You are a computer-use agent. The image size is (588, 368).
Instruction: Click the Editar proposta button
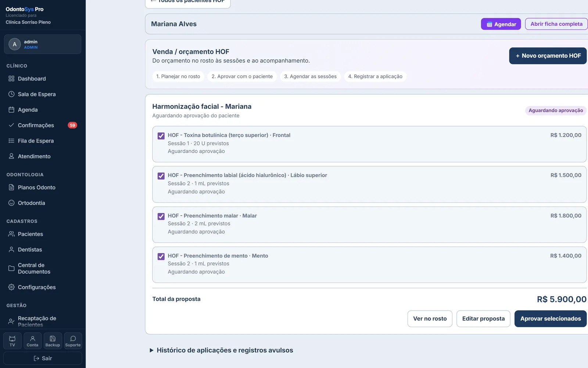483,319
